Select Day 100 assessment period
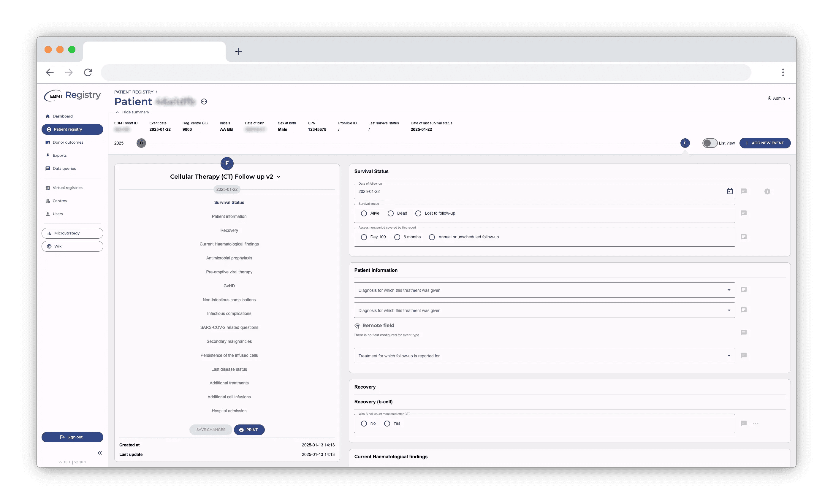The height and width of the screenshot is (504, 833). 364,237
